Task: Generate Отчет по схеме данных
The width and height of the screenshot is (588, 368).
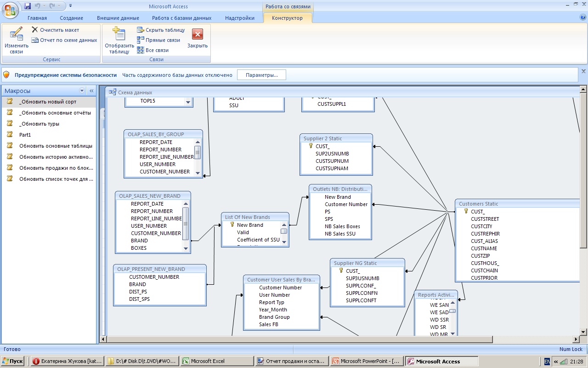Action: click(x=64, y=40)
